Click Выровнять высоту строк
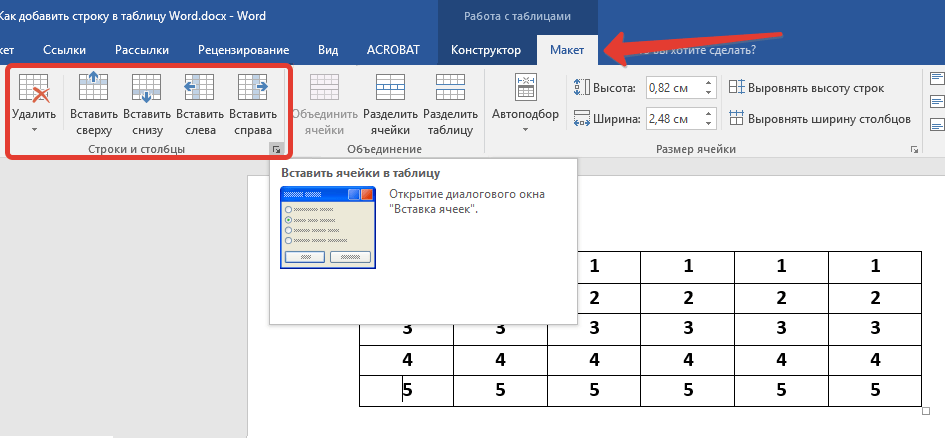 pyautogui.click(x=807, y=88)
